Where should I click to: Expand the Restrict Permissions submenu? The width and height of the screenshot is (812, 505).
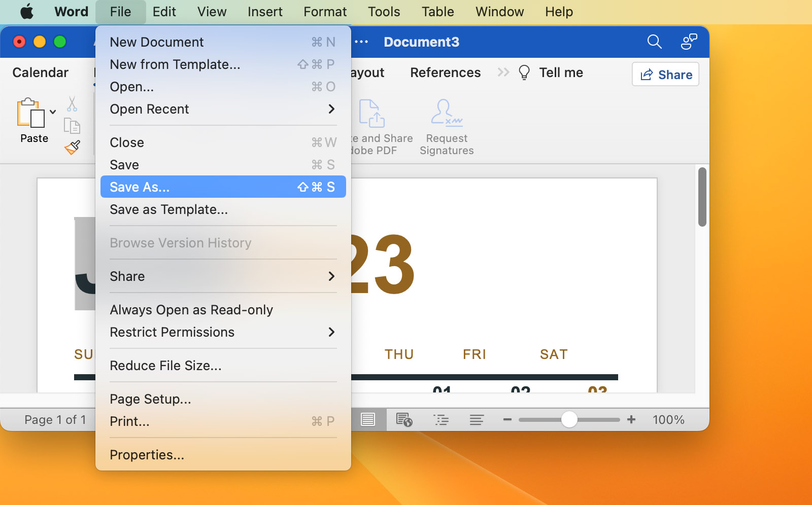pos(331,332)
